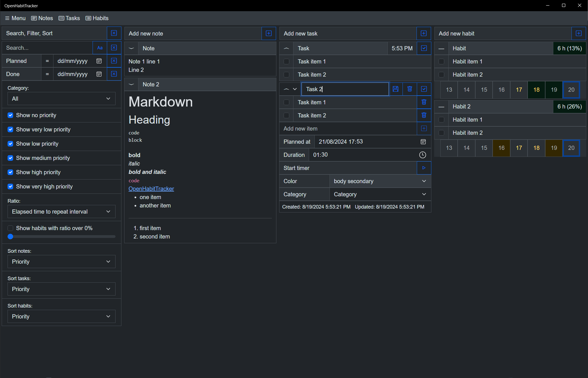Delete Task 2 using the header trash icon
The image size is (588, 378).
[410, 89]
